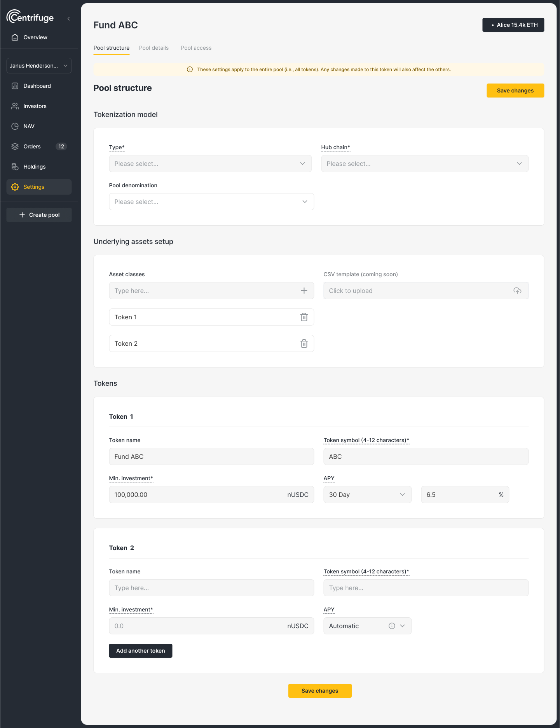This screenshot has height=728, width=560.
Task: Click the Token 2 name input field
Action: click(211, 588)
